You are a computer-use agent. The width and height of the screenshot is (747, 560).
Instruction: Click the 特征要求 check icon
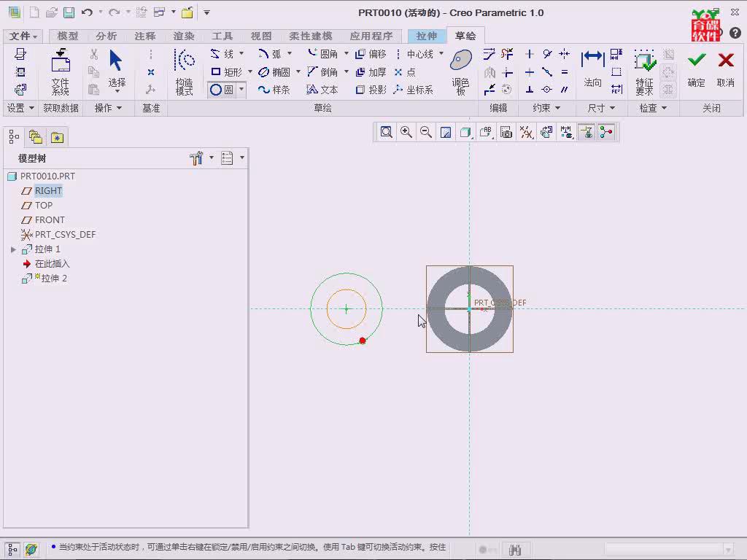[645, 72]
